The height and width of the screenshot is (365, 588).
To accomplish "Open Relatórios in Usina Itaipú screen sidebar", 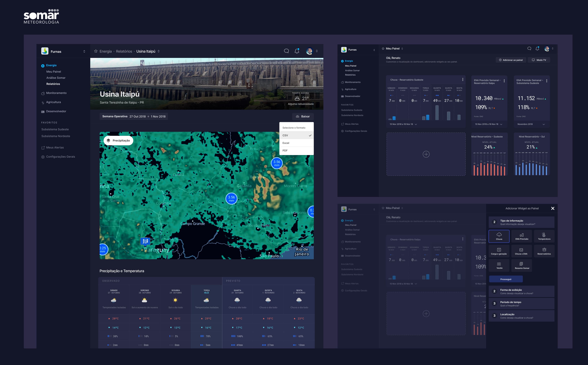I will point(53,84).
